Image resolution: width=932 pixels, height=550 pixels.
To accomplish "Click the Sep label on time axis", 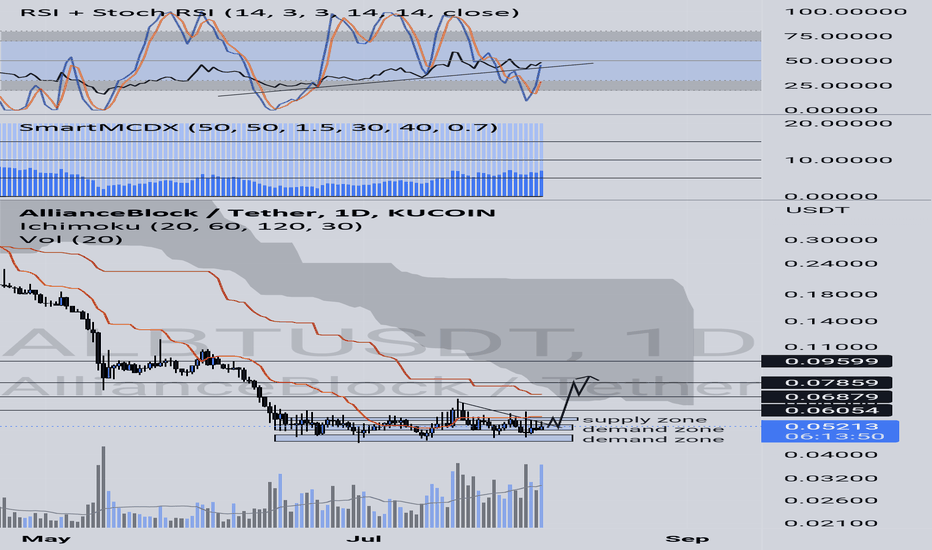I will [x=687, y=539].
